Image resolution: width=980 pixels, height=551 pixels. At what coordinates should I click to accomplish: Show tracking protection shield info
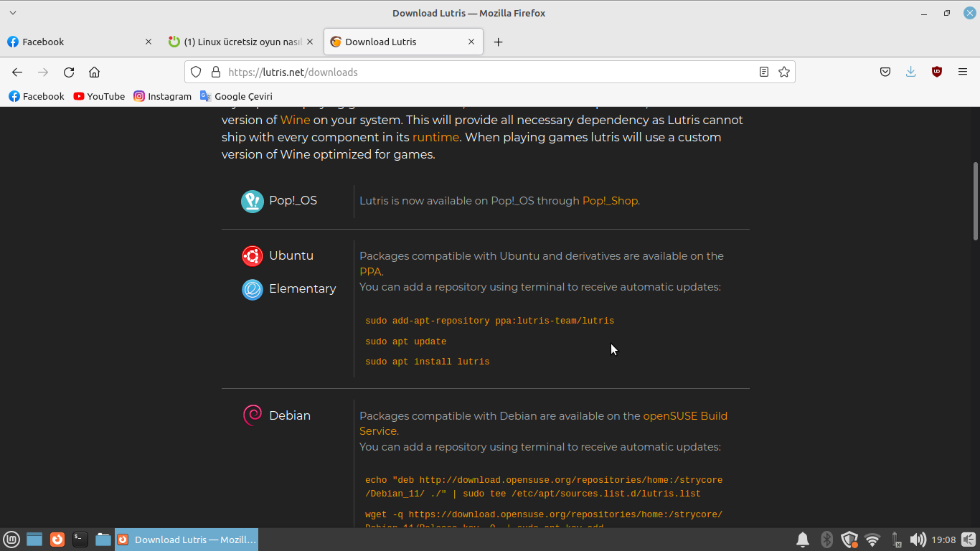[196, 72]
